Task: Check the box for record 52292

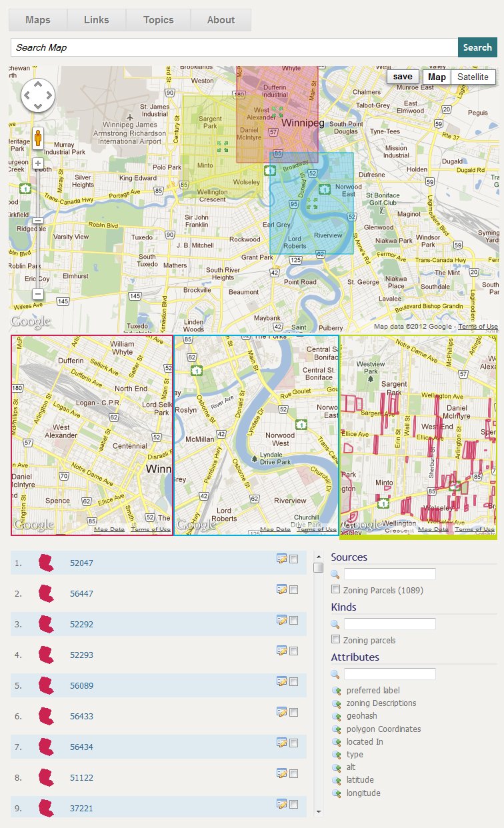Action: click(x=294, y=621)
